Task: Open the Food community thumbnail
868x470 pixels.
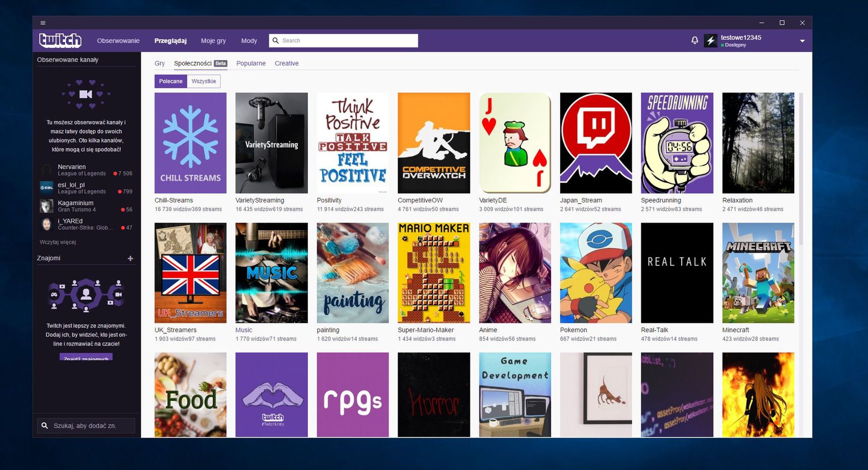Action: (190, 395)
